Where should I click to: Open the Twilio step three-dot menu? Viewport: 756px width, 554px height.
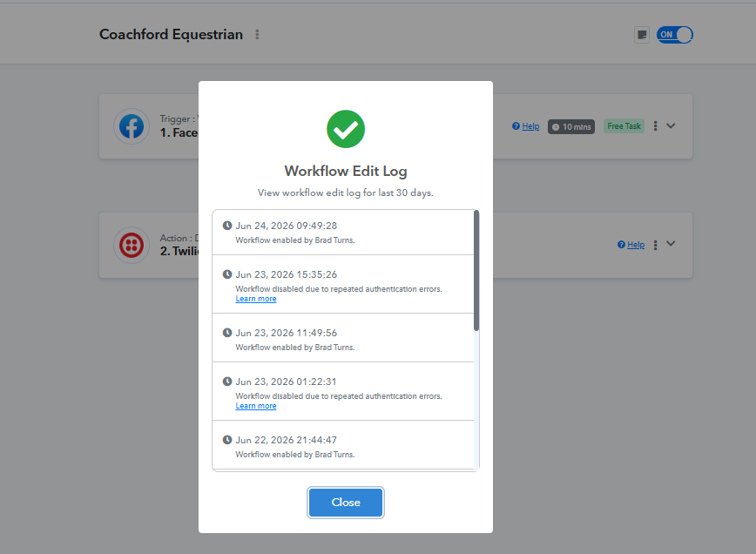(x=655, y=245)
